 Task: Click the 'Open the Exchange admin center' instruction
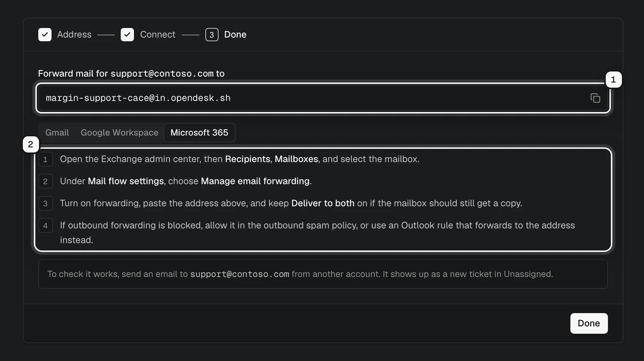[240, 159]
